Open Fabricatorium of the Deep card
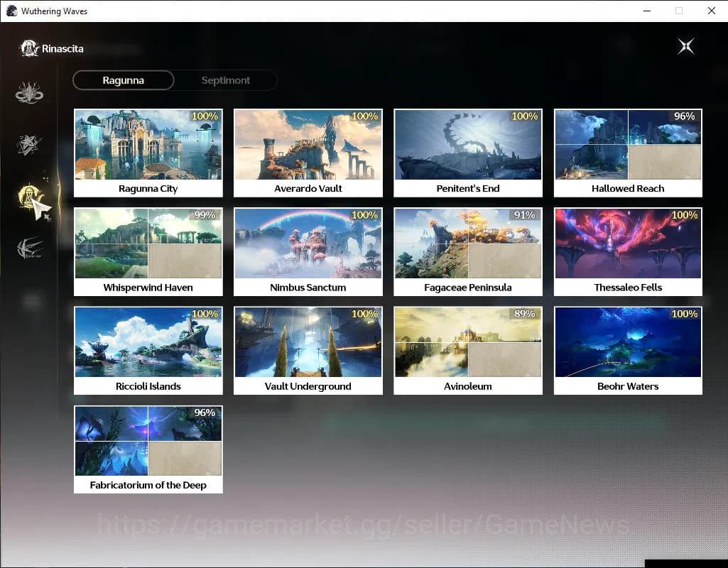 coord(148,449)
